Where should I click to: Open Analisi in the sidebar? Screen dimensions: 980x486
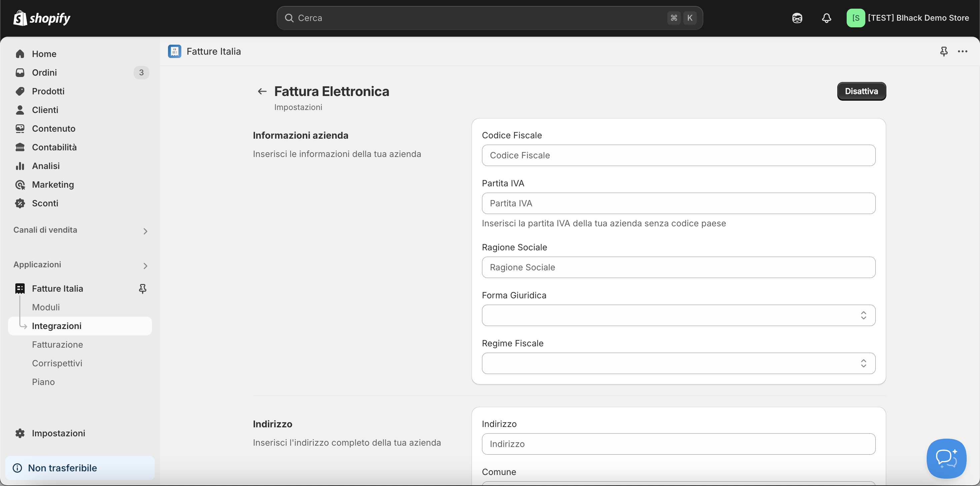click(80, 166)
